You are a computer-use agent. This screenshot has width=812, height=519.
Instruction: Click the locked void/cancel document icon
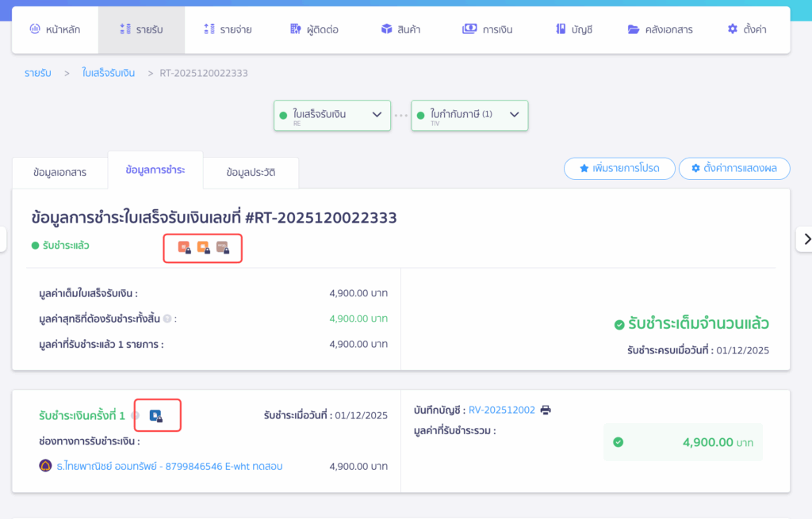pyautogui.click(x=223, y=247)
